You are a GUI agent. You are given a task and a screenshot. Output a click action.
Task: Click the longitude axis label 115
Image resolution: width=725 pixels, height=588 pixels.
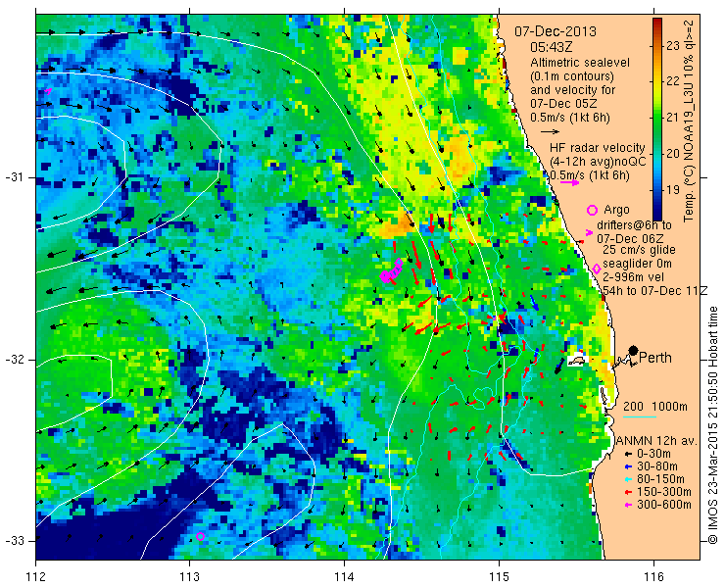tap(499, 577)
